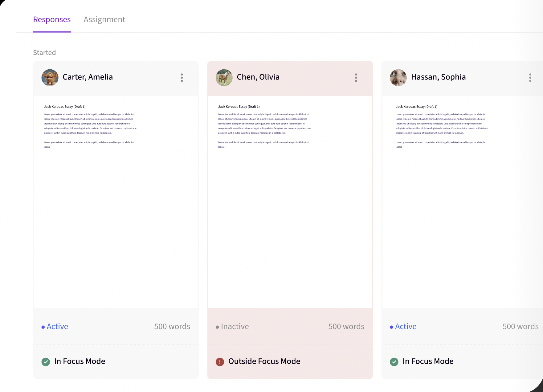This screenshot has width=543, height=392.
Task: Click Amelia Carter's monster avatar
Action: click(50, 78)
